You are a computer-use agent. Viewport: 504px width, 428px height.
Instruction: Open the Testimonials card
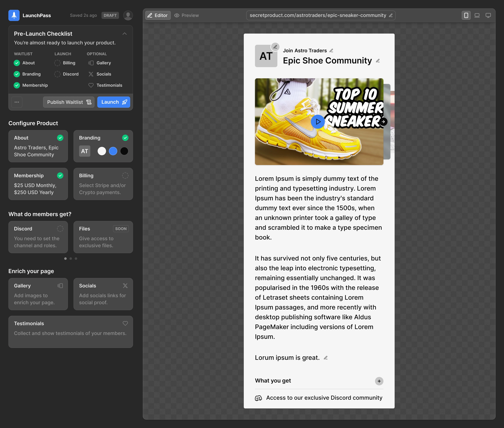coord(71,332)
